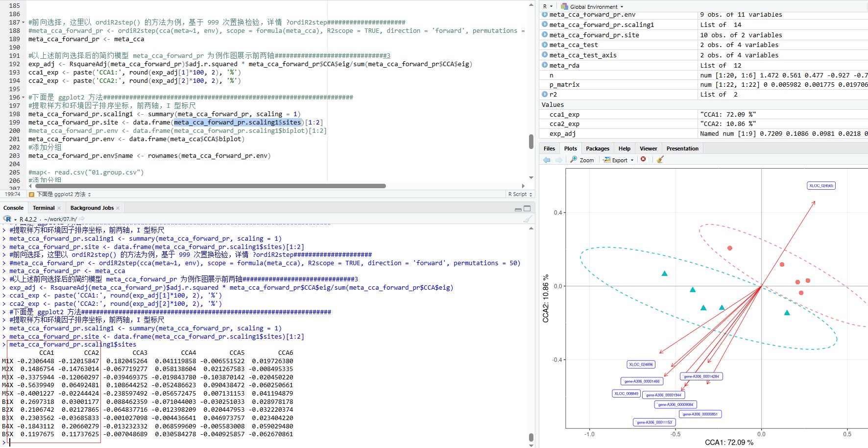
Task: Minimize the Console pane
Action: coord(518,209)
